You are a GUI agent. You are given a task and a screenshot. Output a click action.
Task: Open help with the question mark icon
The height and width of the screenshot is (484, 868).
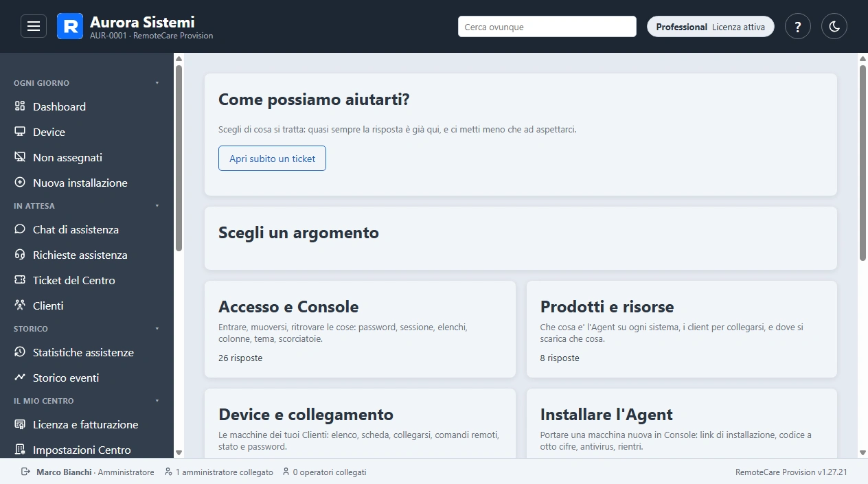[x=798, y=27]
